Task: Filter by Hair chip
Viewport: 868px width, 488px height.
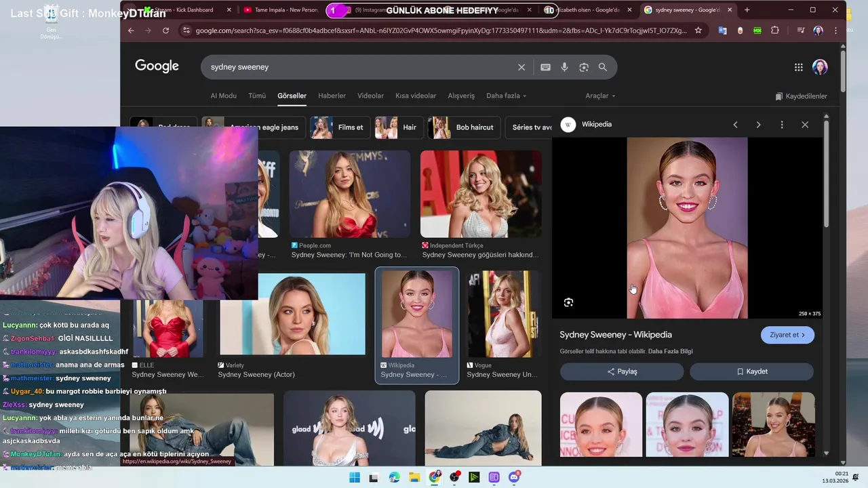Action: point(399,127)
